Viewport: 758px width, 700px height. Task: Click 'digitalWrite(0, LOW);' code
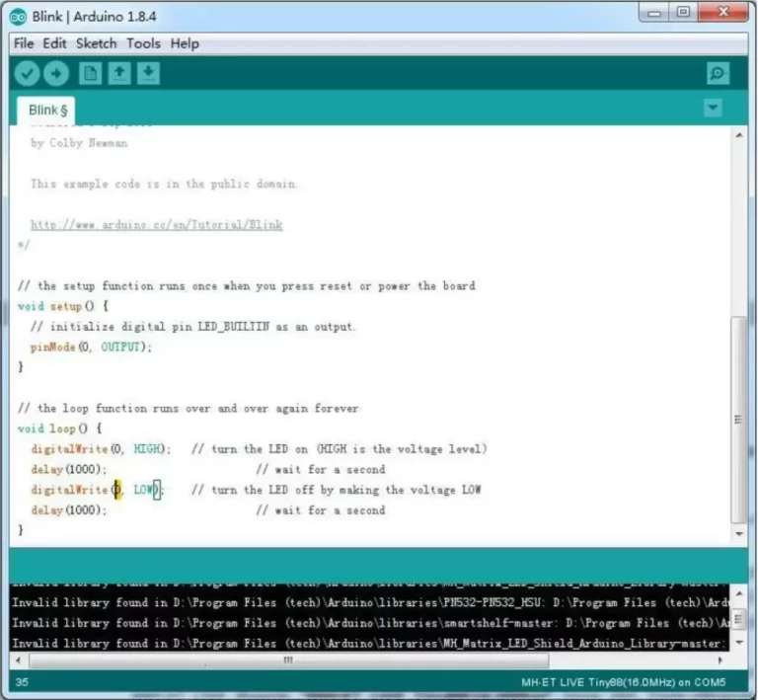(x=98, y=490)
